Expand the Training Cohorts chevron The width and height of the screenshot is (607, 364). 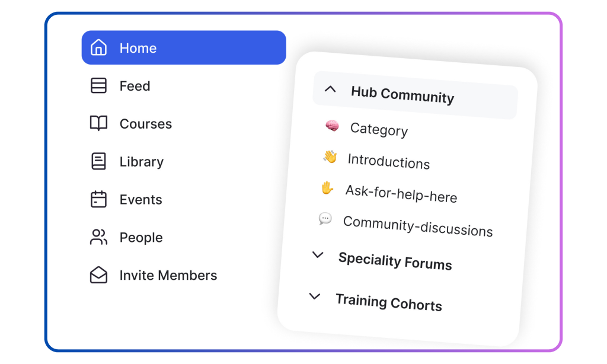[315, 296]
